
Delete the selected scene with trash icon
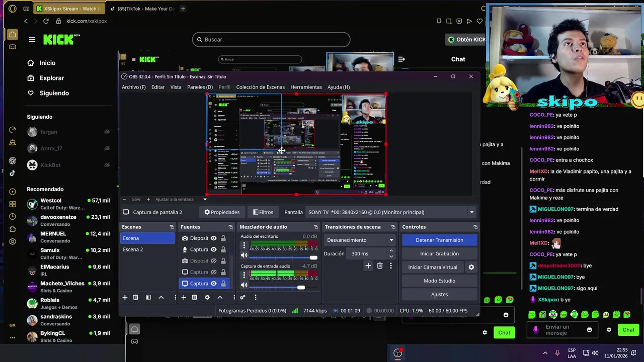point(135,298)
